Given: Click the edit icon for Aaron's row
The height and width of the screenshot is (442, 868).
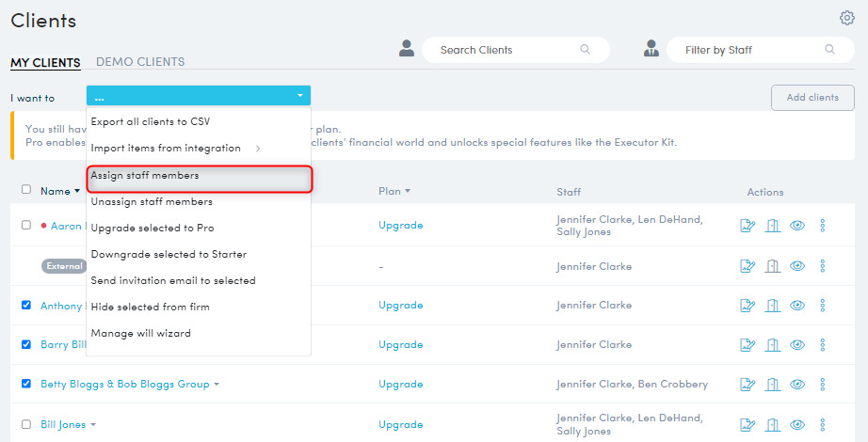Looking at the screenshot, I should 748,226.
